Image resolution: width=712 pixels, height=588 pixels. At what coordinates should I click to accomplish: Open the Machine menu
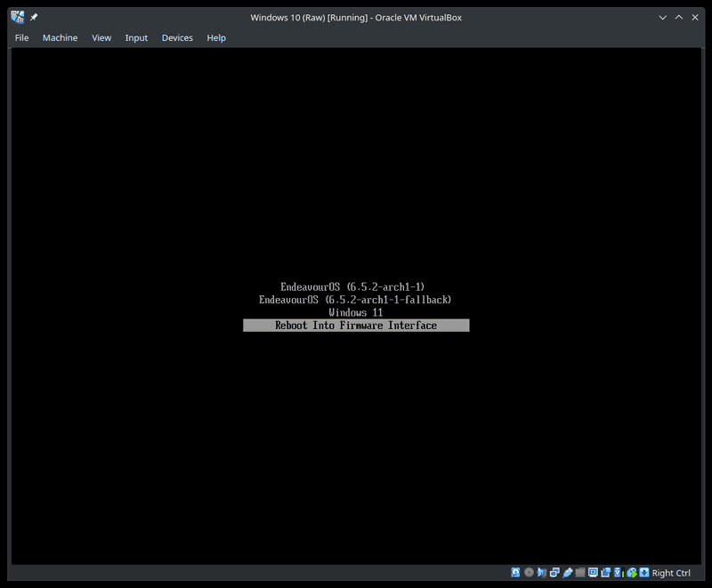pyautogui.click(x=60, y=38)
